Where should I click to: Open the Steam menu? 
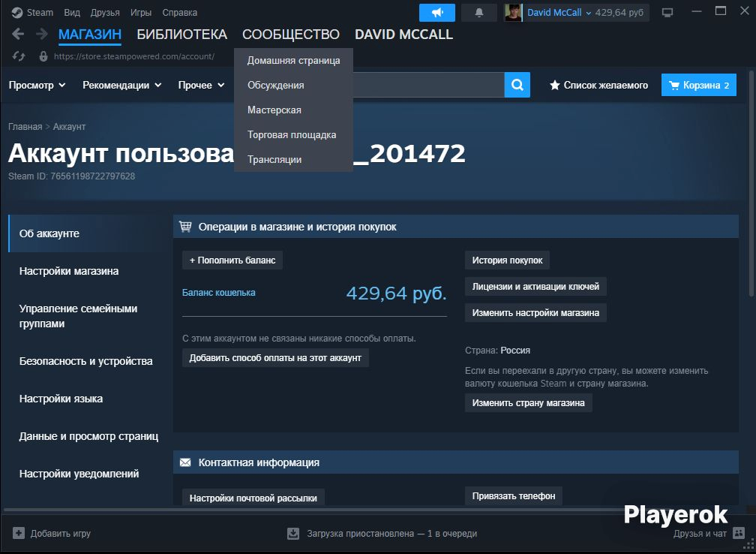(x=40, y=13)
